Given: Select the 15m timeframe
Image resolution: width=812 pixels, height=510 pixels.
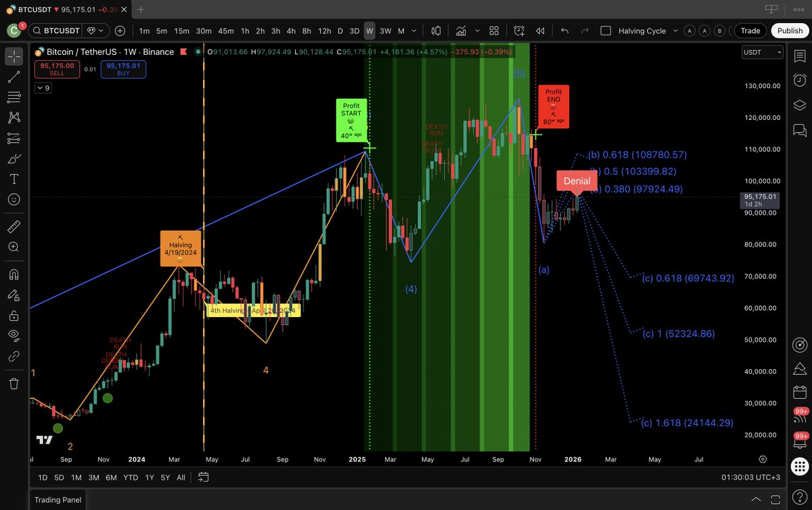Looking at the screenshot, I should point(181,30).
